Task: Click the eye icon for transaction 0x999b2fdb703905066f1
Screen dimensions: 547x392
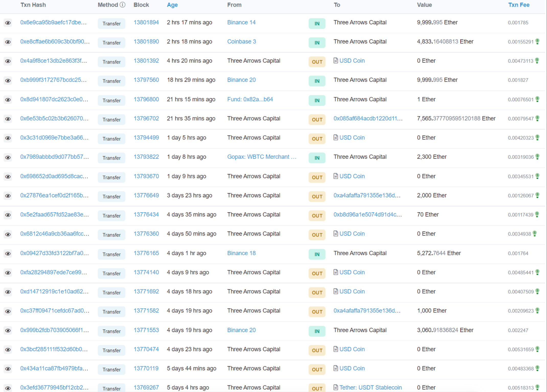Action: (x=8, y=331)
